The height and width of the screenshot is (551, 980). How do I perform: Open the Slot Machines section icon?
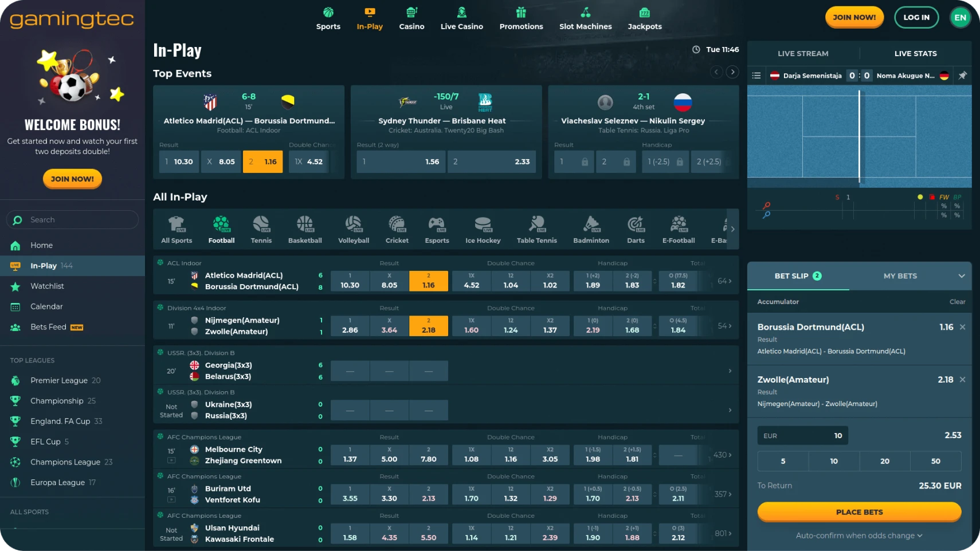[x=585, y=13]
